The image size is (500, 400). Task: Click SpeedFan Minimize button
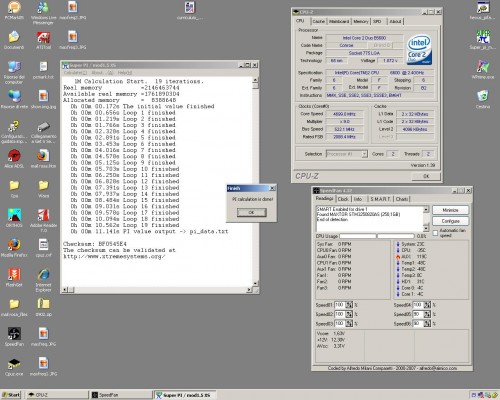coord(450,210)
